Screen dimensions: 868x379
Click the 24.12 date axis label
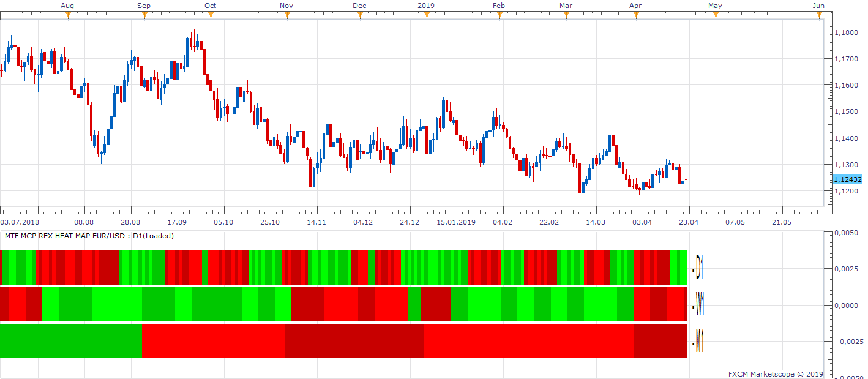410,222
